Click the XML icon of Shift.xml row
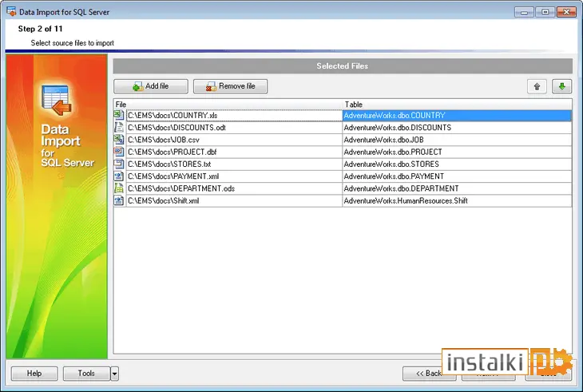This screenshot has width=583, height=392. point(119,200)
